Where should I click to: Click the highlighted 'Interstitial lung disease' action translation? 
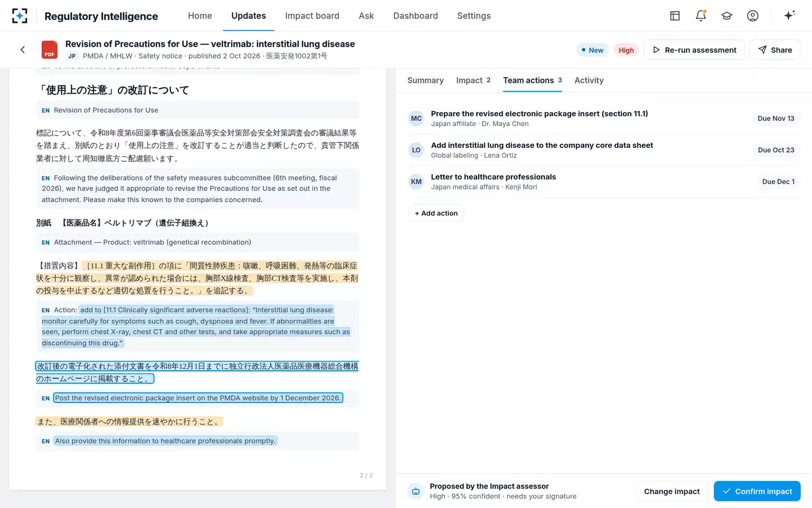pos(196,326)
